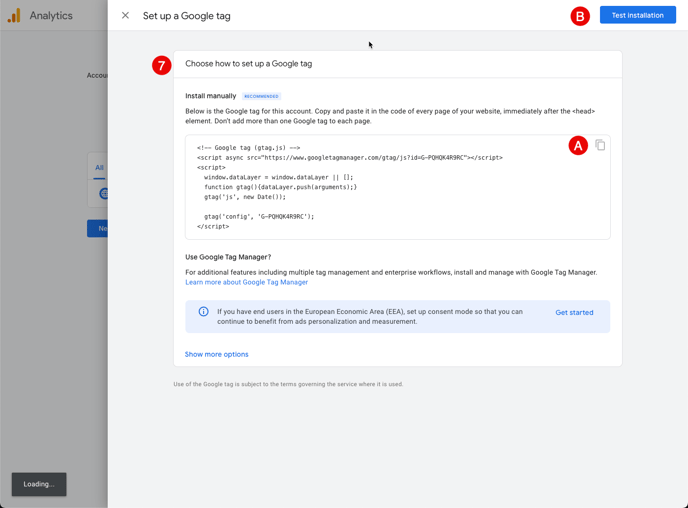Click the gtag config line in code

(259, 216)
